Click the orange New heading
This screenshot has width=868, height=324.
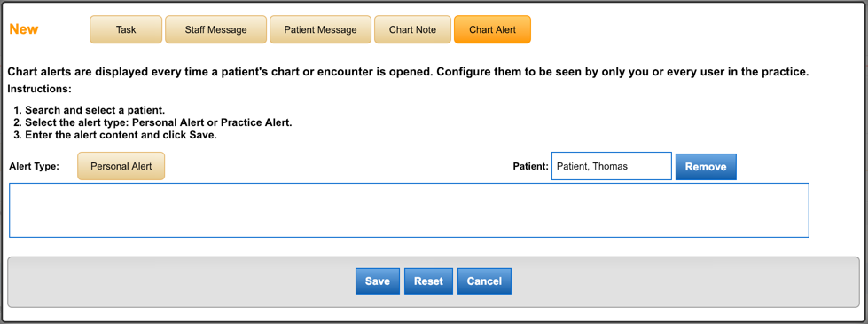24,29
